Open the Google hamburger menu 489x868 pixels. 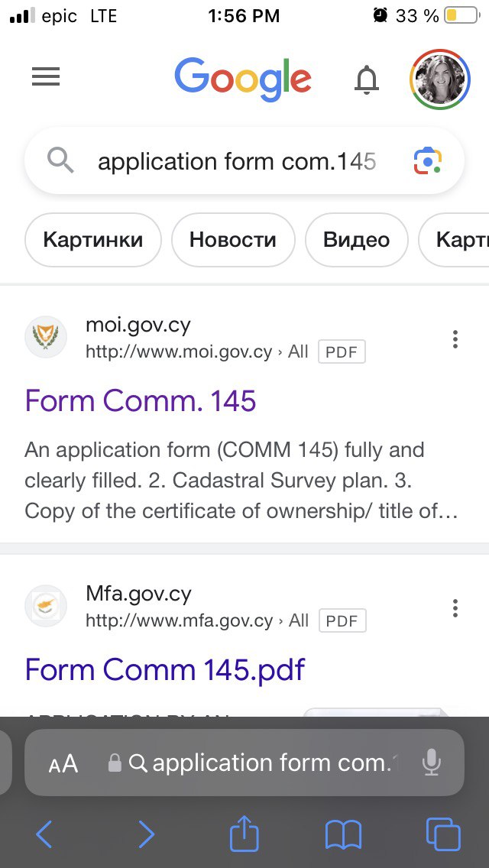(x=46, y=77)
